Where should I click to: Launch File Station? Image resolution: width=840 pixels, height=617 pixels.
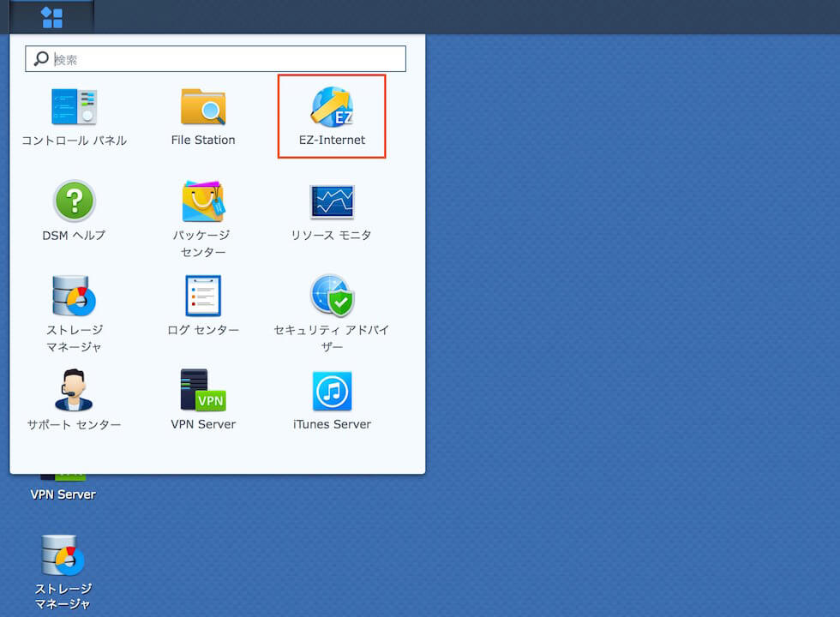[x=203, y=117]
